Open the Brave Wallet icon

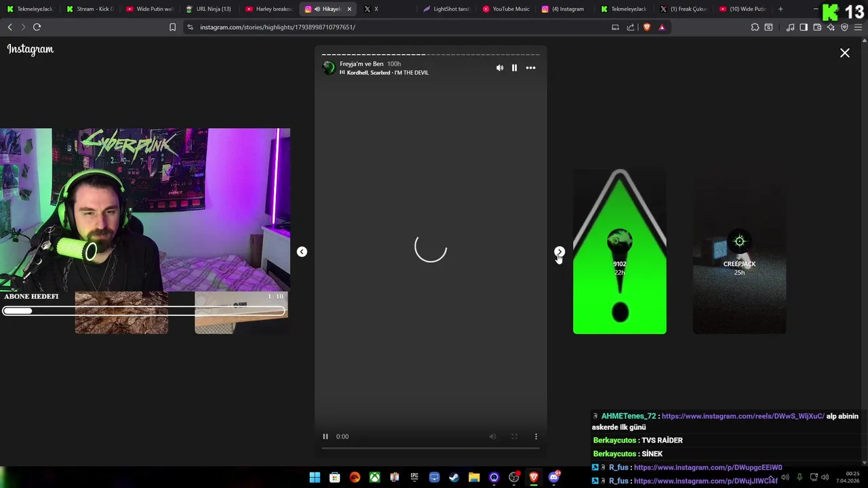coord(817,27)
